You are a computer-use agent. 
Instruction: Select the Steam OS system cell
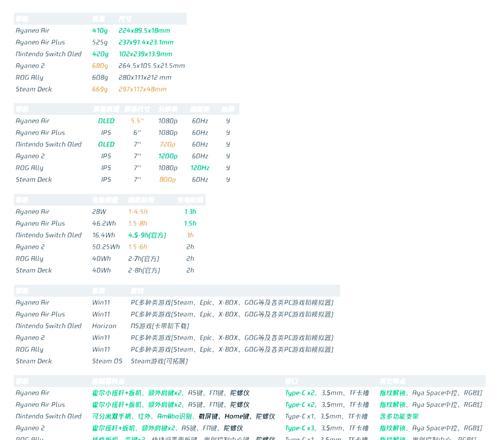[x=107, y=361]
